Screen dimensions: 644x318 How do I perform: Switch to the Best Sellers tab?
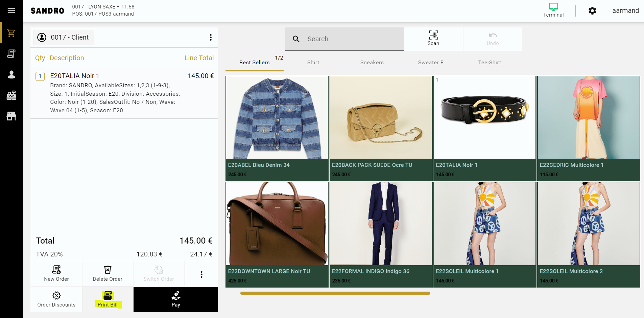coord(254,63)
